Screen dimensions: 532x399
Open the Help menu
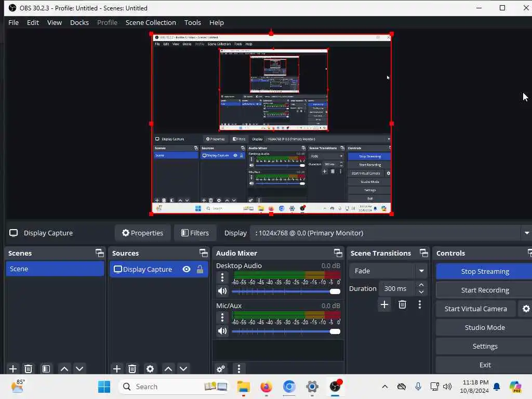click(x=217, y=23)
